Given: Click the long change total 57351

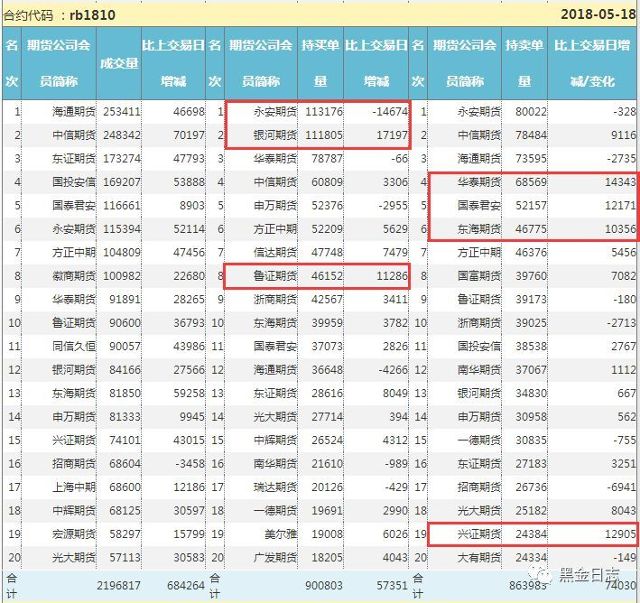Looking at the screenshot, I should click(392, 586).
